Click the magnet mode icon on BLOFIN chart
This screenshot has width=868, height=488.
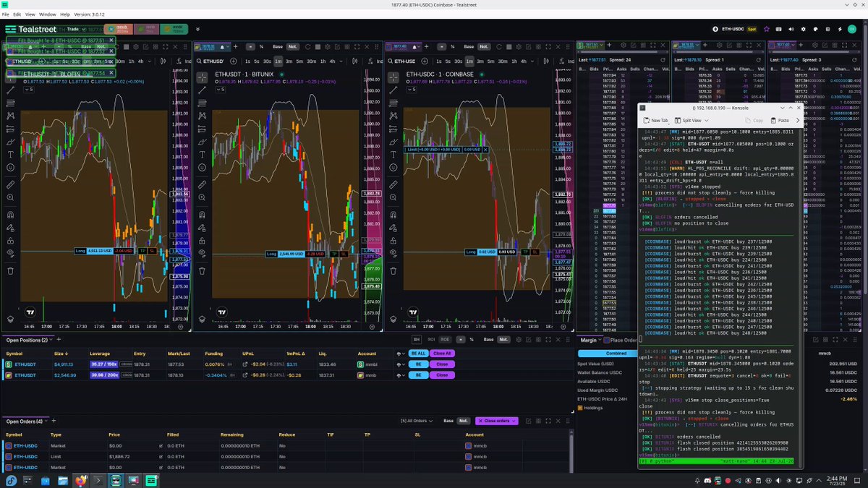click(x=11, y=215)
